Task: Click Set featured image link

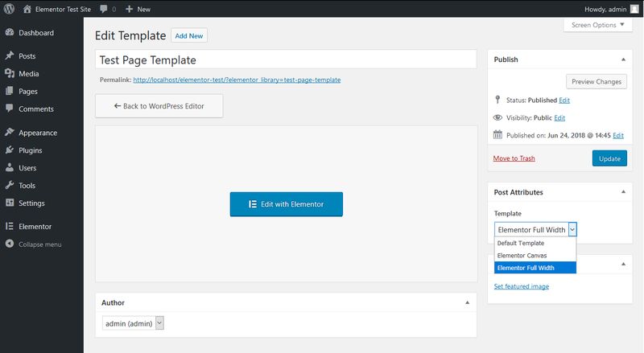Action: pos(522,286)
